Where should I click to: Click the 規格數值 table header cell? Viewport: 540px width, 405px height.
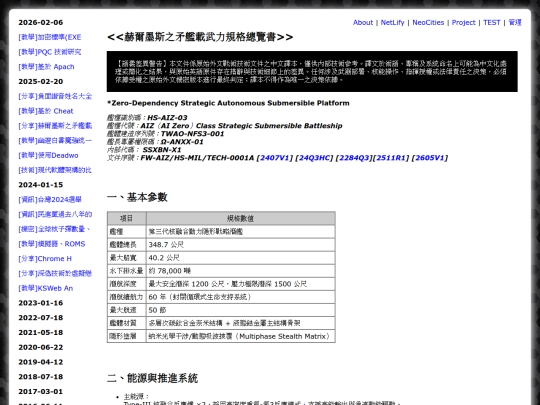click(x=240, y=218)
